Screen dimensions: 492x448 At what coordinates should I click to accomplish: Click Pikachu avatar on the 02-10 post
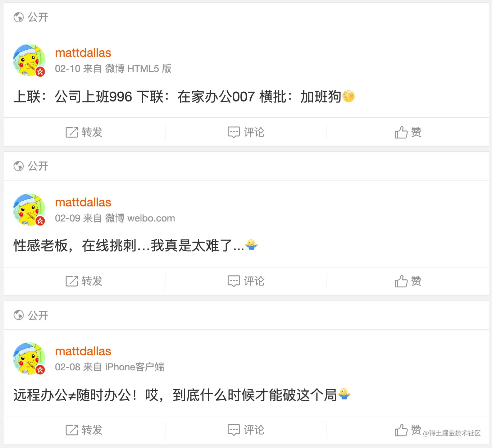point(29,60)
